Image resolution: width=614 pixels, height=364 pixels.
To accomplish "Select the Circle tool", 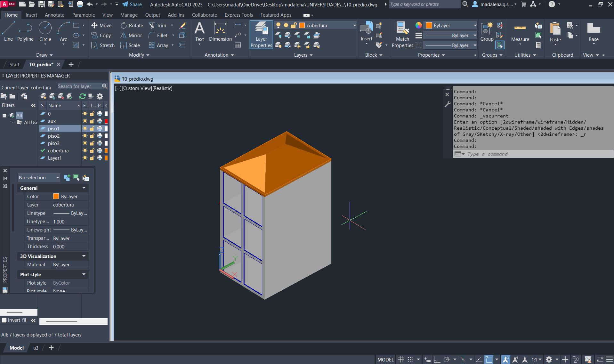I will point(45,32).
